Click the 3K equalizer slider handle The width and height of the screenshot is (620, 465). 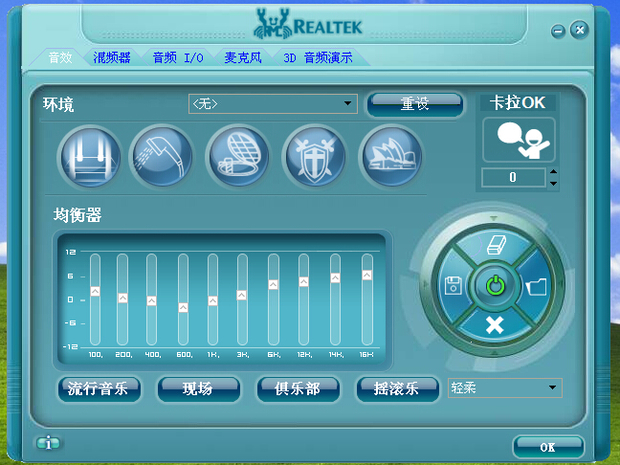[242, 295]
